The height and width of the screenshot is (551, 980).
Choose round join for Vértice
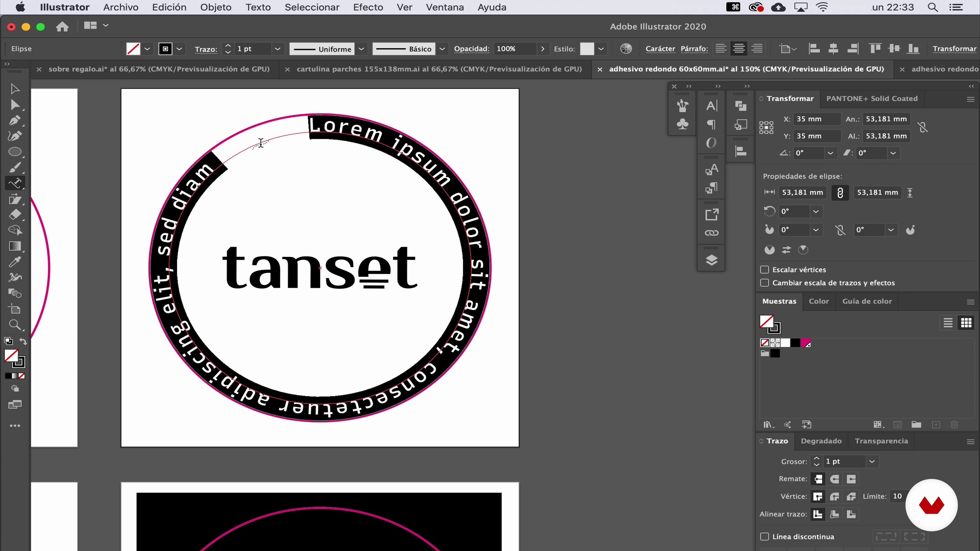pos(835,497)
